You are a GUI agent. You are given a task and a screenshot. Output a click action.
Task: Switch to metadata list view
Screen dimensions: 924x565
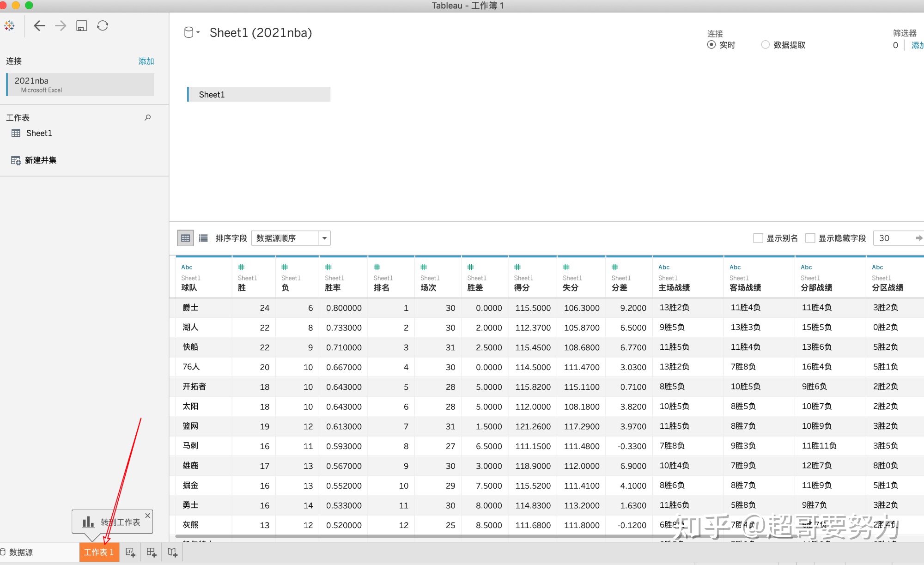(x=203, y=238)
